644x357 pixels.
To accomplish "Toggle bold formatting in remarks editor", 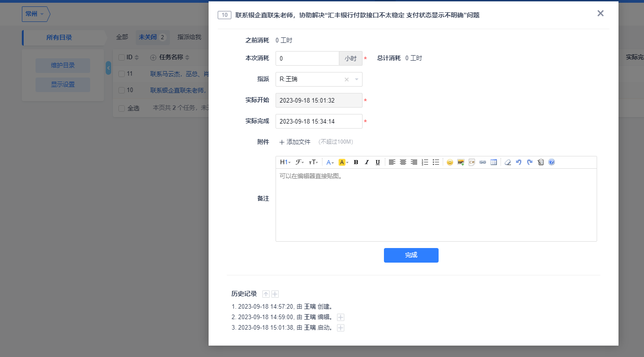I will tap(356, 162).
